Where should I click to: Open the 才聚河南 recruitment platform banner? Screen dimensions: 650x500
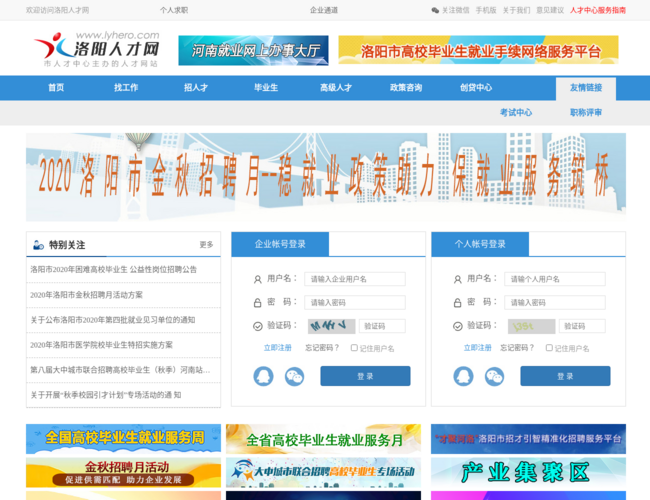[x=529, y=439]
